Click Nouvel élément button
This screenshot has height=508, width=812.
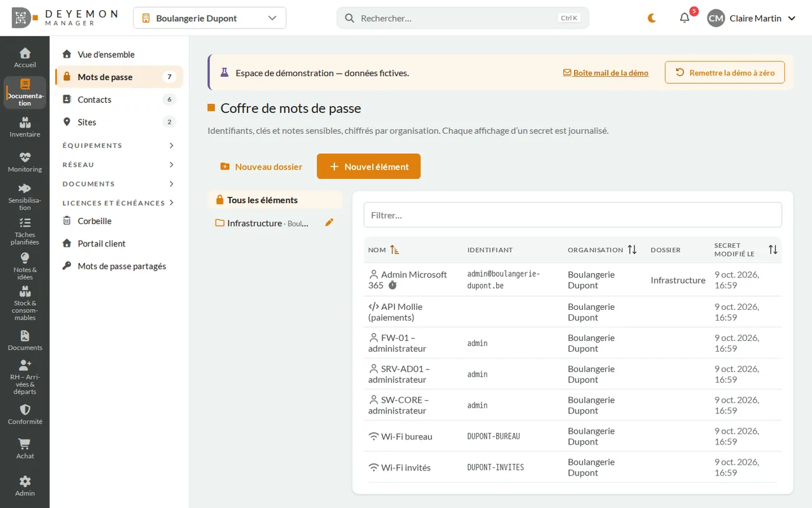369,166
